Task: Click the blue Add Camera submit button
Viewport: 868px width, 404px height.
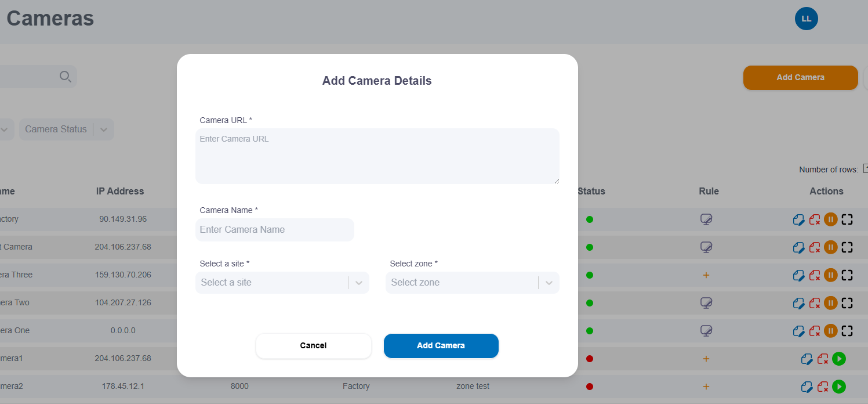Action: pyautogui.click(x=441, y=346)
